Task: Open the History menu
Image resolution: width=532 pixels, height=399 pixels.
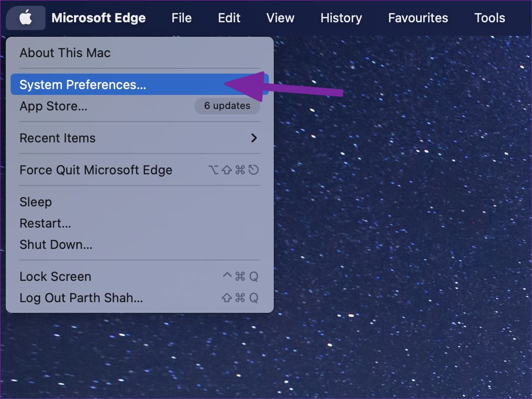Action: click(x=341, y=17)
